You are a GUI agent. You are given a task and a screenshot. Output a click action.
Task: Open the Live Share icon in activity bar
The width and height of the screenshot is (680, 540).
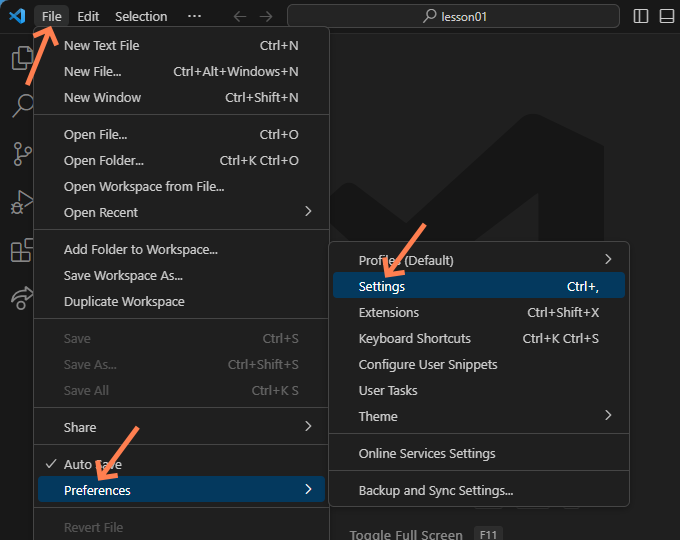point(22,298)
